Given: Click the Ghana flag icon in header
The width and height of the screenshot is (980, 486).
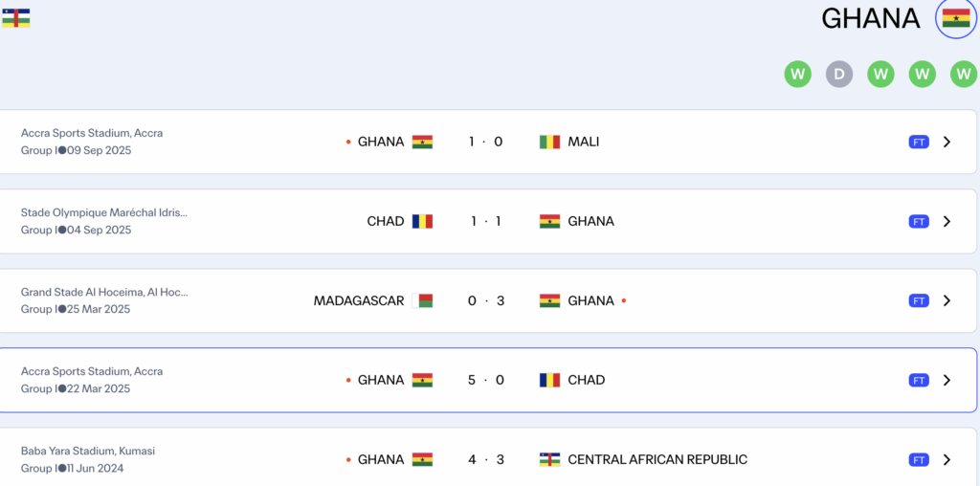Looking at the screenshot, I should 955,18.
